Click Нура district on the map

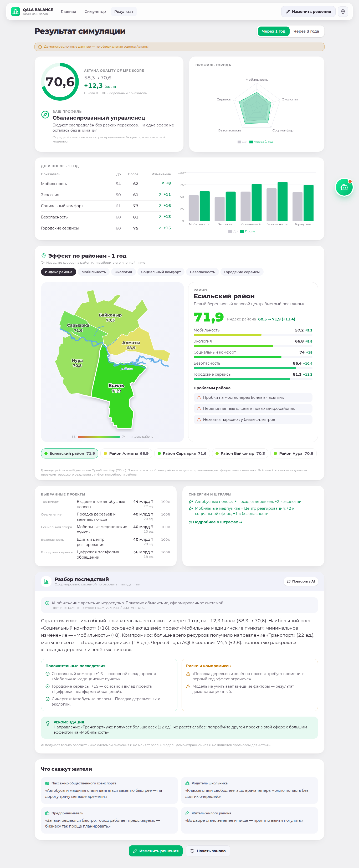point(77,367)
